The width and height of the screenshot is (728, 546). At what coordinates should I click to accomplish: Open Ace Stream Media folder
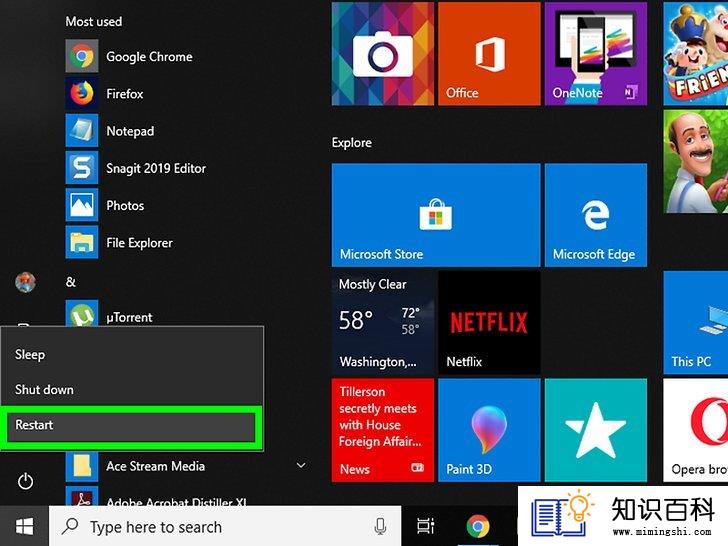[186, 466]
